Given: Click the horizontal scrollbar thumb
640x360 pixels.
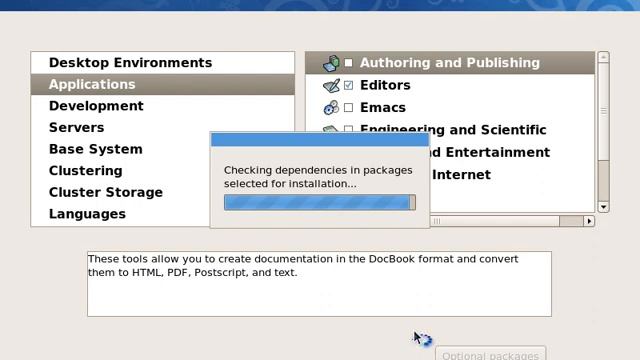Looking at the screenshot, I should [x=494, y=221].
